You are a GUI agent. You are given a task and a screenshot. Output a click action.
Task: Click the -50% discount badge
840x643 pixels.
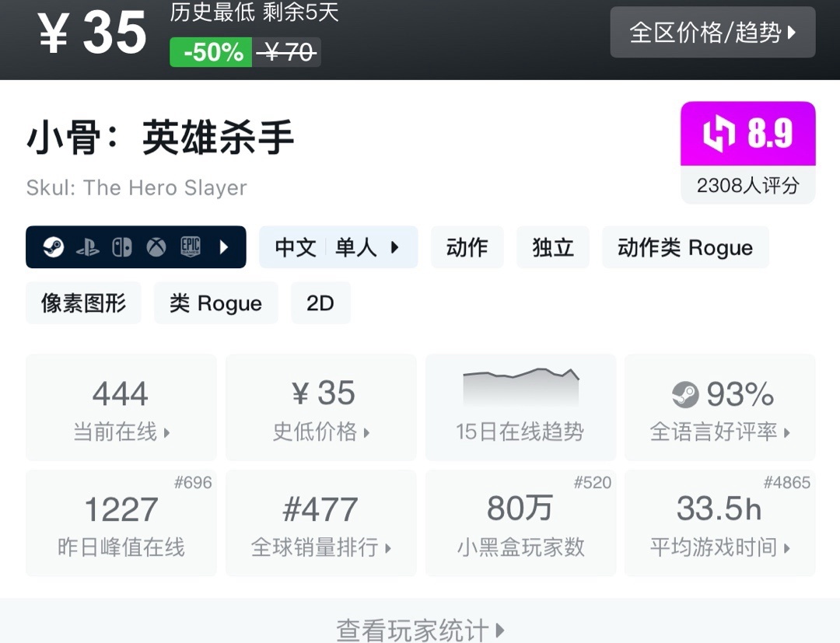[211, 52]
